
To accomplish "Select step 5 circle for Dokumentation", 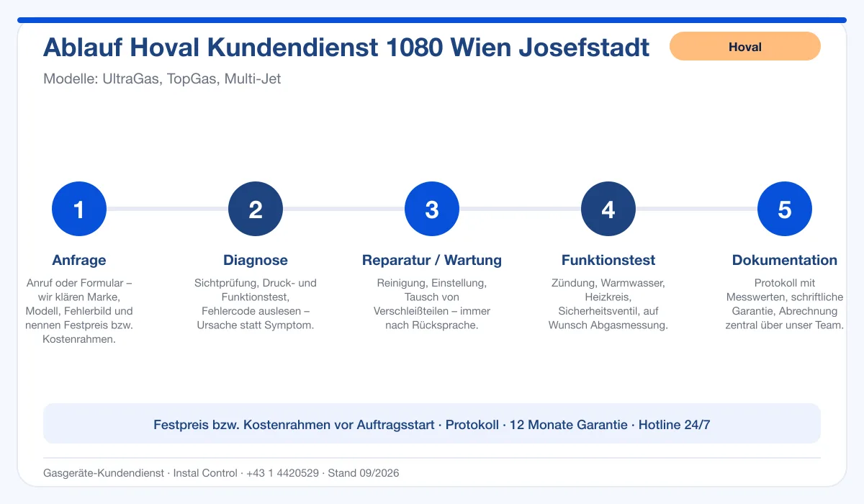I will pyautogui.click(x=785, y=209).
